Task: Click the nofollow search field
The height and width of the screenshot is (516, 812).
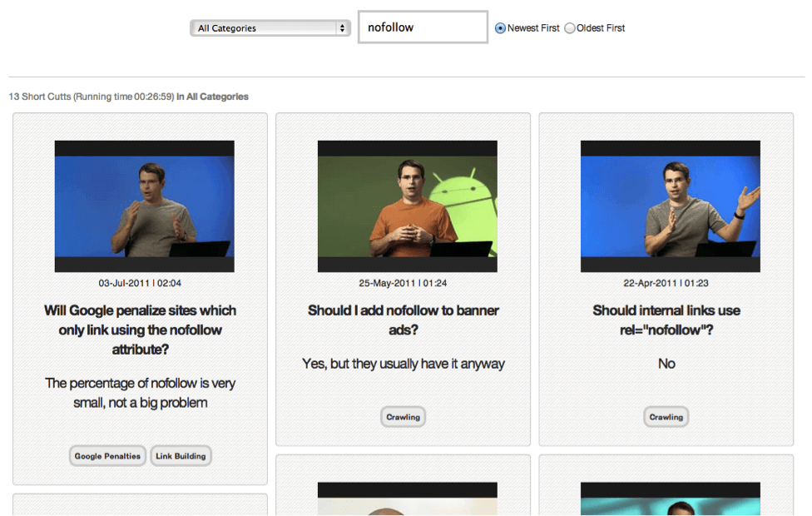Action: 423,27
